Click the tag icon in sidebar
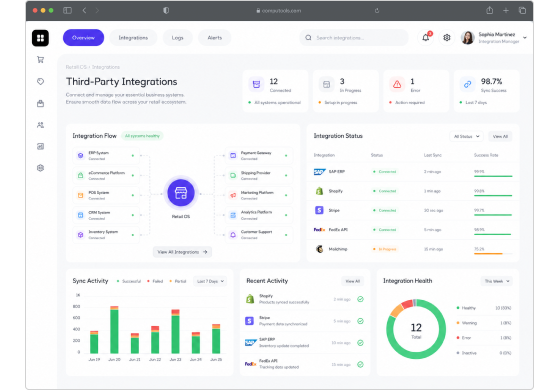560x390 pixels. click(40, 81)
